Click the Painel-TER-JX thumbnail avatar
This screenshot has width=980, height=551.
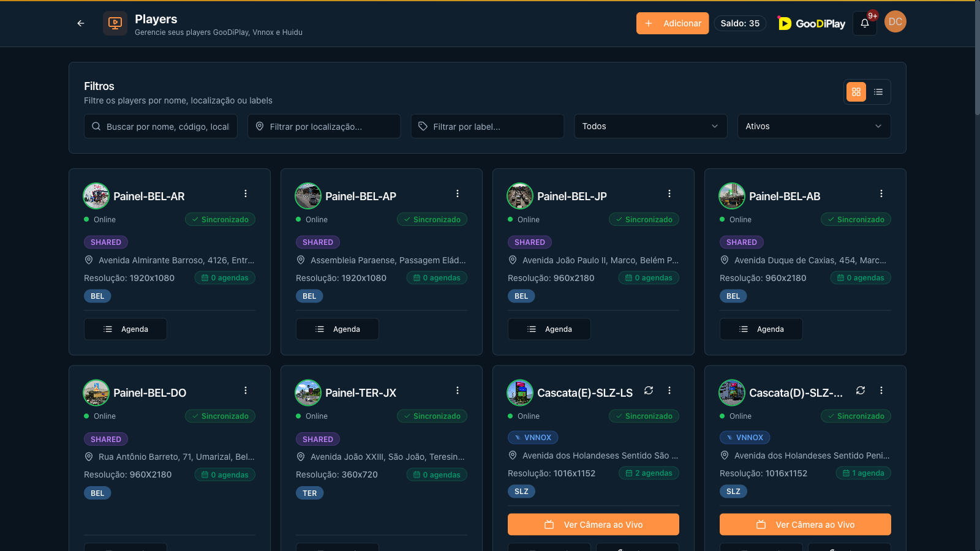coord(308,393)
